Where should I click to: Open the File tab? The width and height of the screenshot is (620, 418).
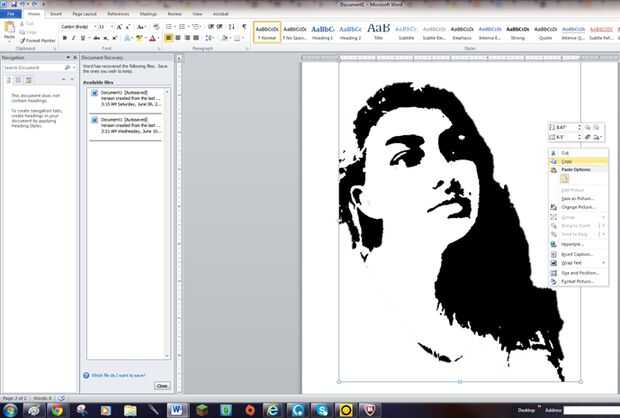pyautogui.click(x=10, y=15)
